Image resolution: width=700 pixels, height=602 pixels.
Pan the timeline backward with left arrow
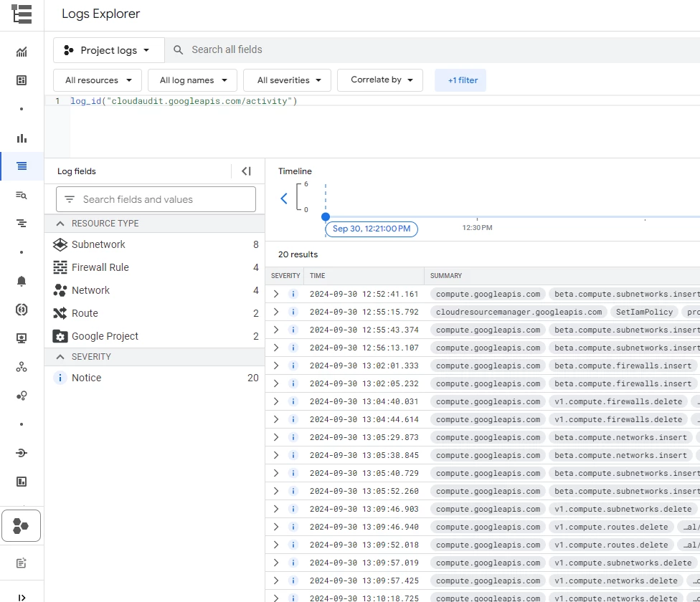point(284,199)
